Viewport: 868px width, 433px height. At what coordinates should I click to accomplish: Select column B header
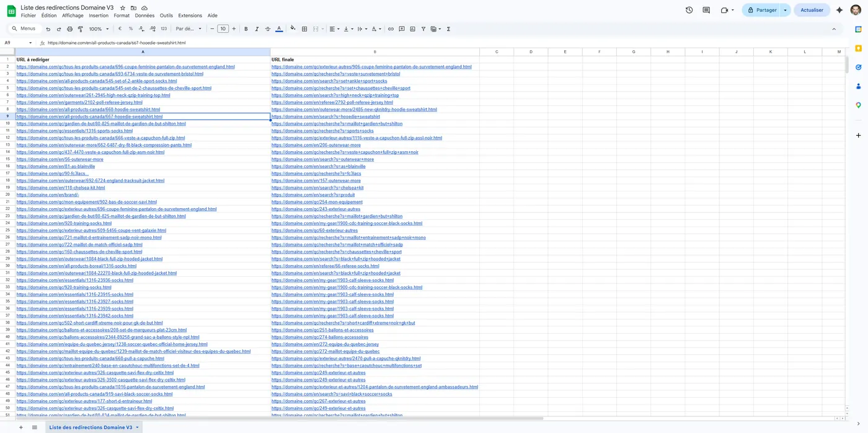click(374, 52)
